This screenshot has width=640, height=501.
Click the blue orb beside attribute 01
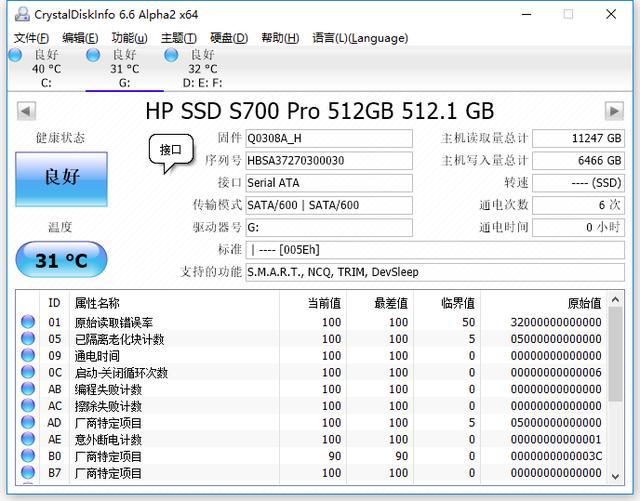point(28,322)
